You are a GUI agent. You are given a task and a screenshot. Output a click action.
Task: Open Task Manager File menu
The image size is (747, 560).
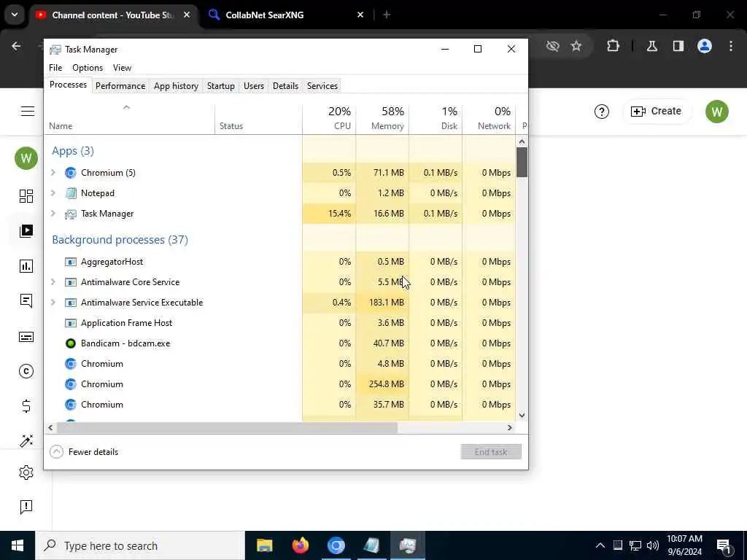click(55, 68)
